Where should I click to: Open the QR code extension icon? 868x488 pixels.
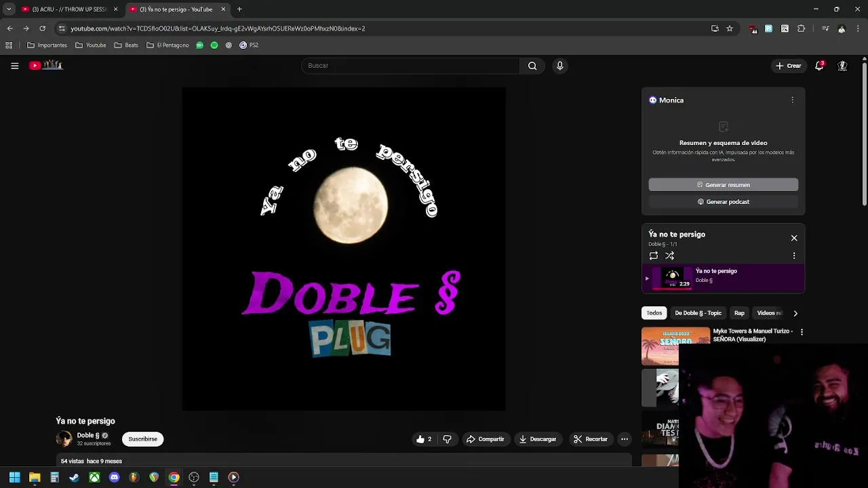[785, 28]
